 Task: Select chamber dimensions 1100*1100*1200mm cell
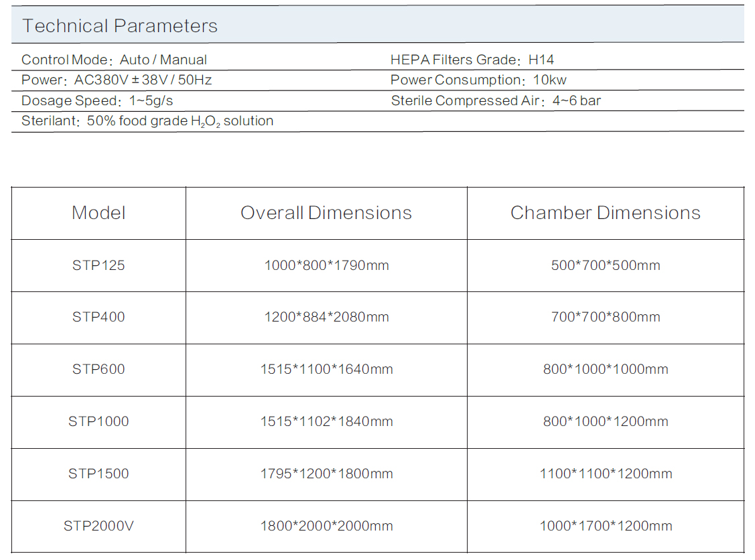[x=605, y=474]
